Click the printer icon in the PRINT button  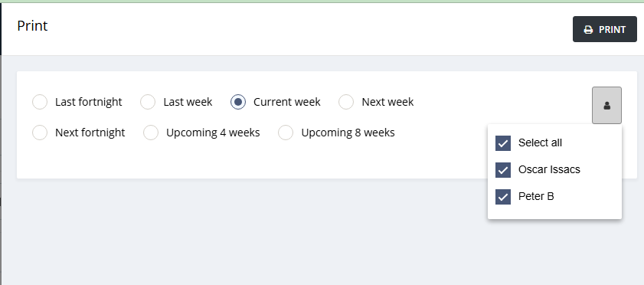588,30
